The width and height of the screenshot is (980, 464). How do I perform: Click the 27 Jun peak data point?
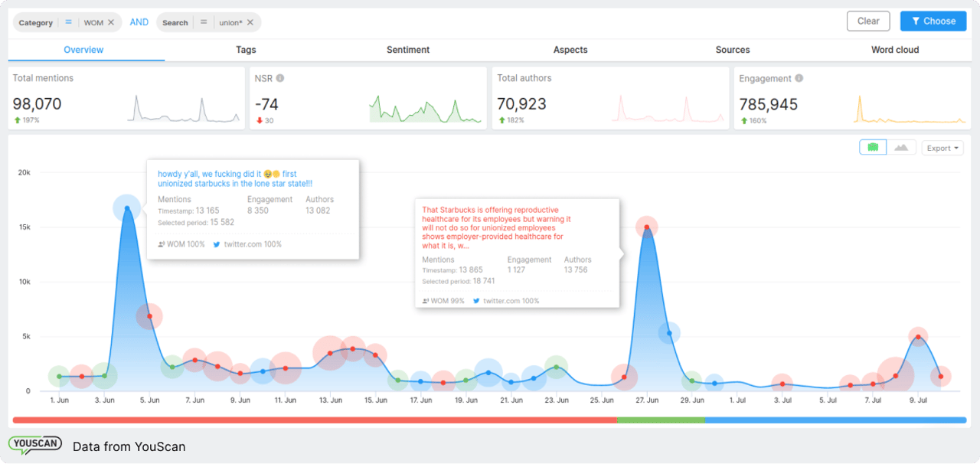click(x=647, y=227)
